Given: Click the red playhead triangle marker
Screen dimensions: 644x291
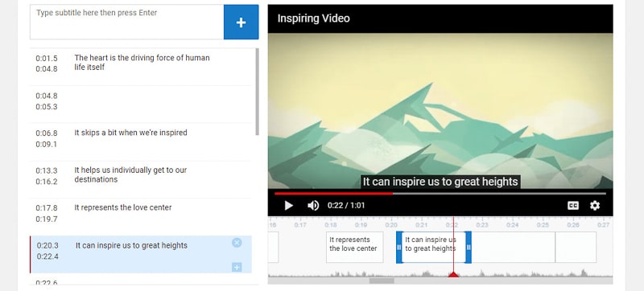Looking at the screenshot, I should click(x=453, y=274).
